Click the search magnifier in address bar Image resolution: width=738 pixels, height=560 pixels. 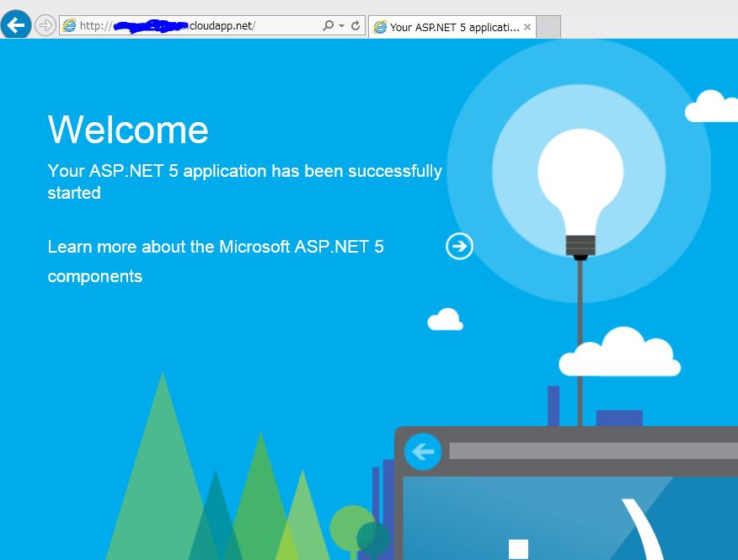pyautogui.click(x=328, y=25)
